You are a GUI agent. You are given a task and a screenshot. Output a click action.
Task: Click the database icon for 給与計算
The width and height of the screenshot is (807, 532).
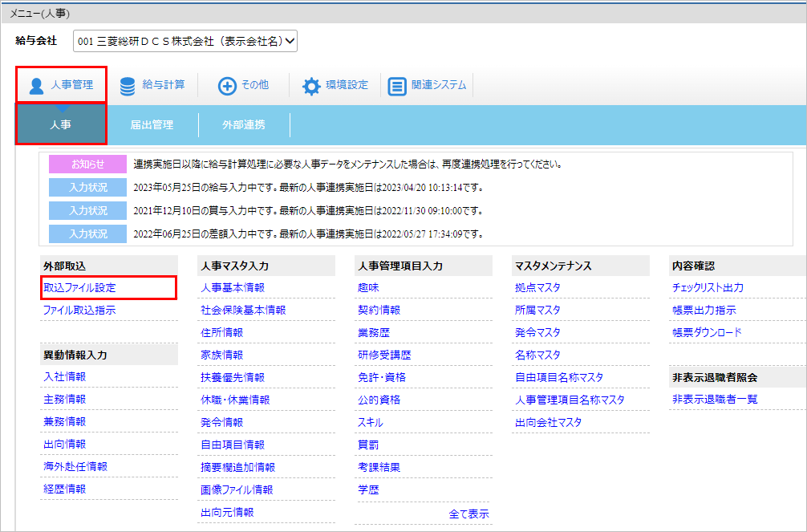pos(127,86)
